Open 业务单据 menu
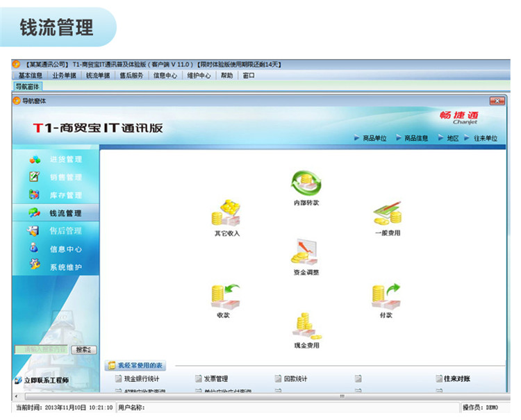This screenshot has width=521, height=420. click(64, 76)
